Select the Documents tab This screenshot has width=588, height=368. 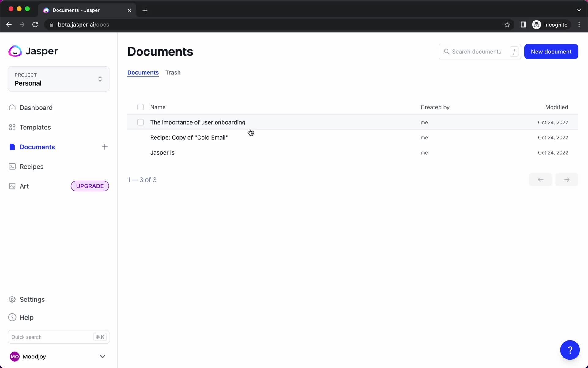(x=143, y=72)
